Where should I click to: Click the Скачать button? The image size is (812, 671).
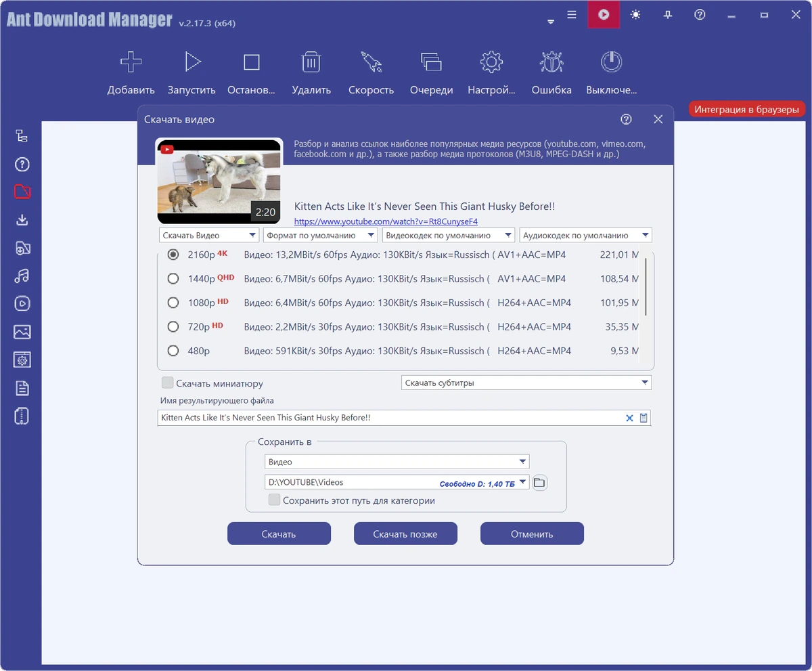click(279, 534)
